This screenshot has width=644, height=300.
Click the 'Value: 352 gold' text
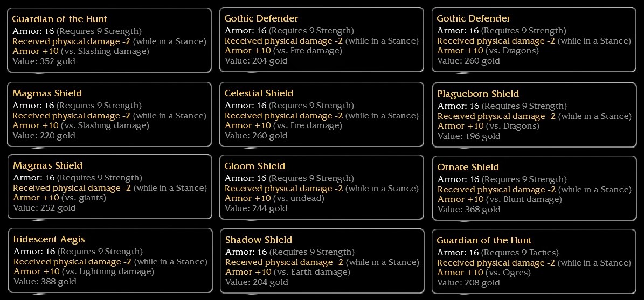(x=44, y=61)
